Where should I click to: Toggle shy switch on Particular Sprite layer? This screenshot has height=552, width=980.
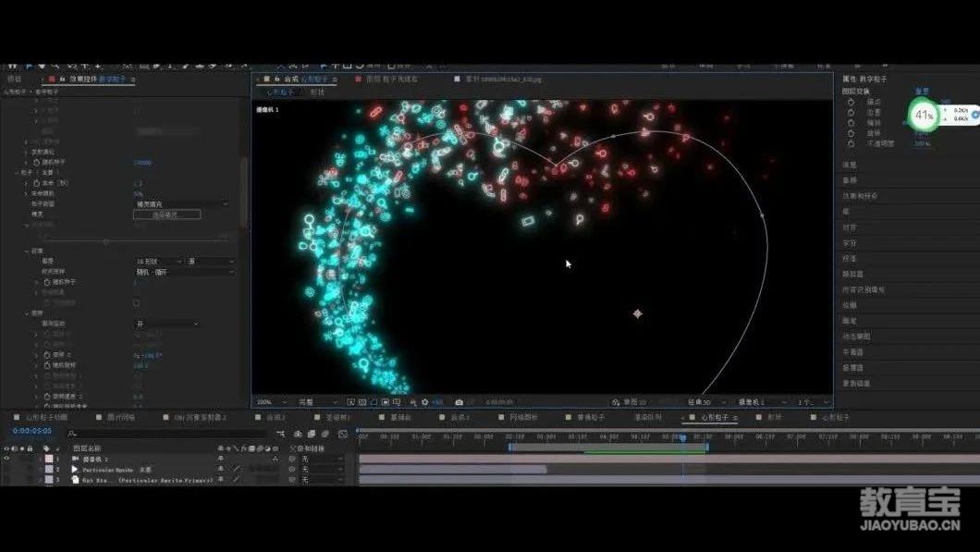tap(221, 469)
